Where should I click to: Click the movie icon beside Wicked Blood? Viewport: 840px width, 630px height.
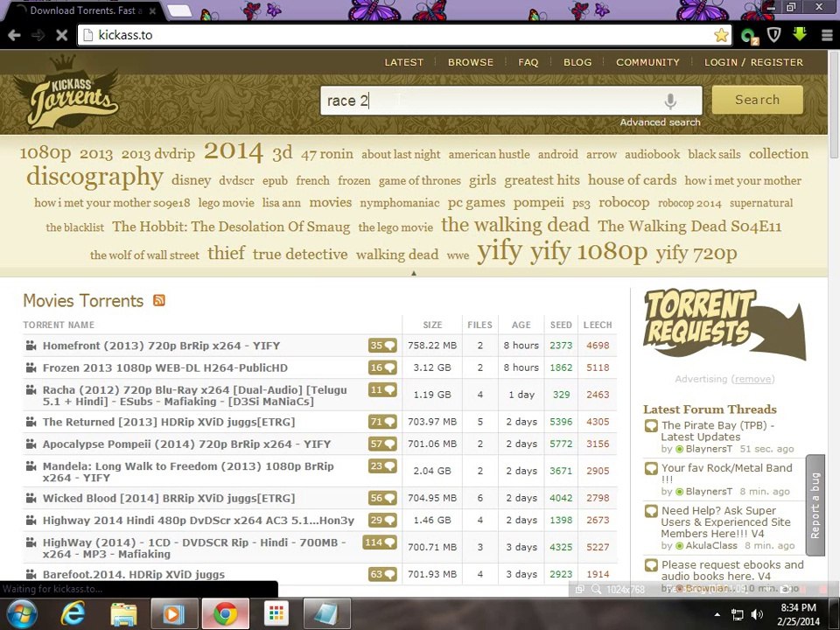(31, 498)
